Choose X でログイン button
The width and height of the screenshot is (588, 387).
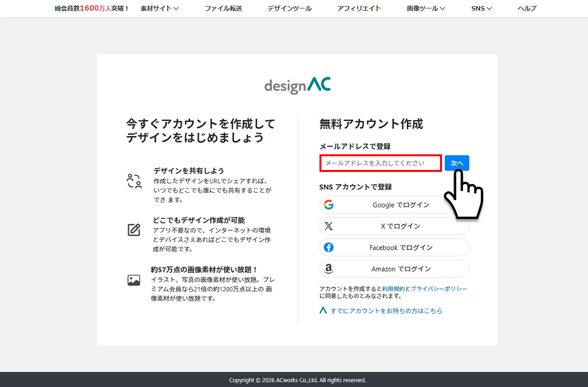[394, 226]
